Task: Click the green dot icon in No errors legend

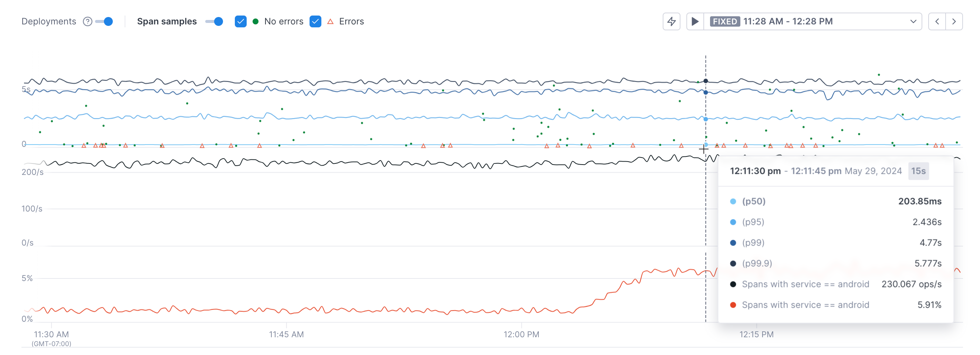Action: pos(255,21)
